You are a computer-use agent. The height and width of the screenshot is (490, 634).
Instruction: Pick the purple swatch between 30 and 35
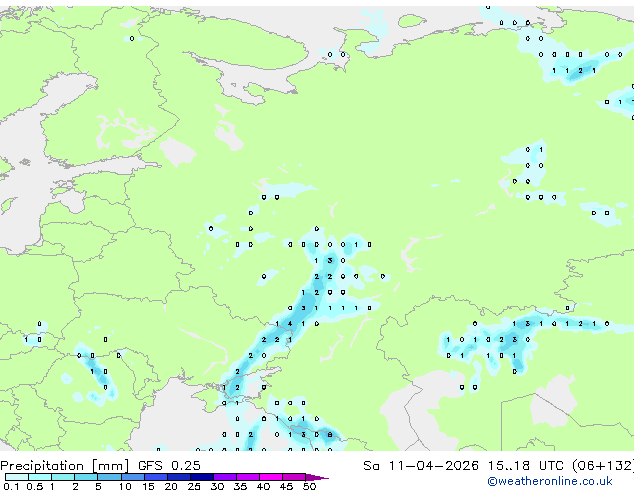click(225, 477)
